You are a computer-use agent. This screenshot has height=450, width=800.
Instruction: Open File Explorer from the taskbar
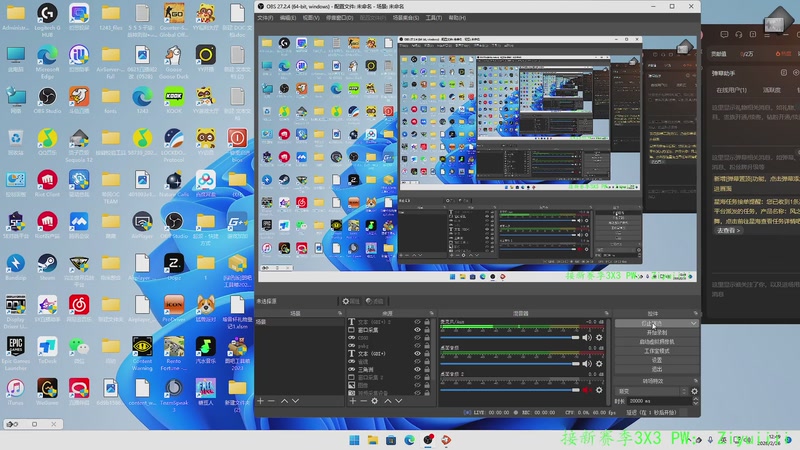372,440
